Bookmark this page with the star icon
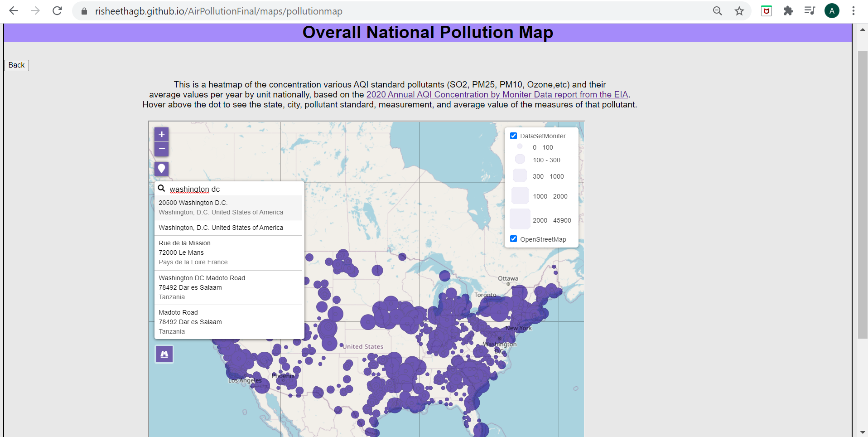 click(x=739, y=11)
